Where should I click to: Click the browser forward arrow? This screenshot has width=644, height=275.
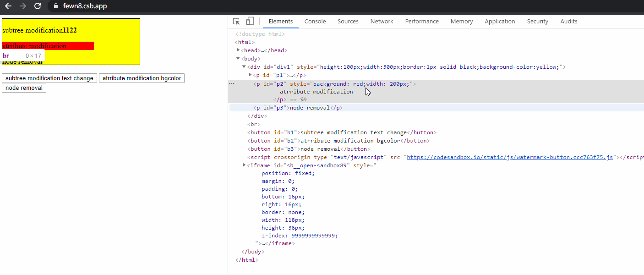point(23,6)
